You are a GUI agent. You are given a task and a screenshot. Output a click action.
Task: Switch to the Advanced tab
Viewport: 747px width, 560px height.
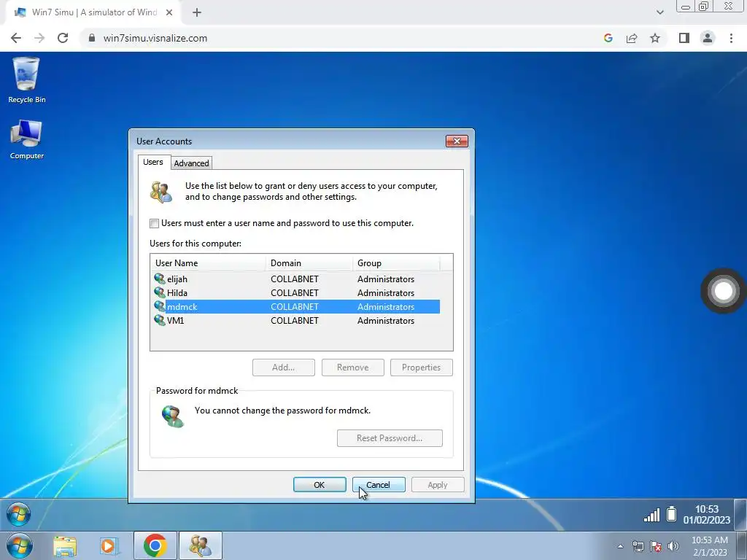(191, 163)
